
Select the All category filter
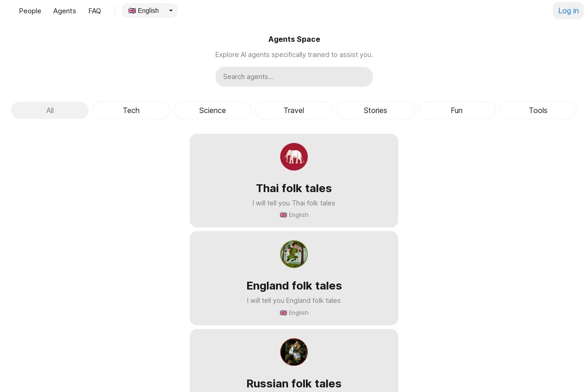[x=50, y=110]
